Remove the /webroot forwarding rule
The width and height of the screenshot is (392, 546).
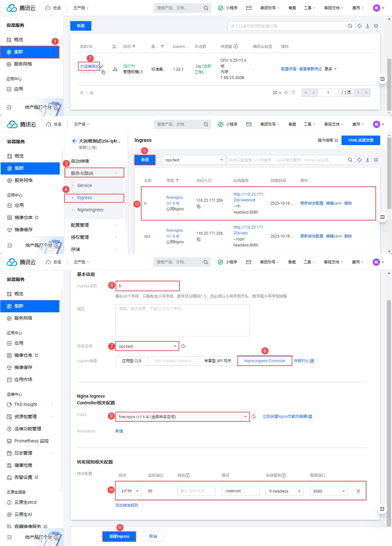(x=358, y=491)
